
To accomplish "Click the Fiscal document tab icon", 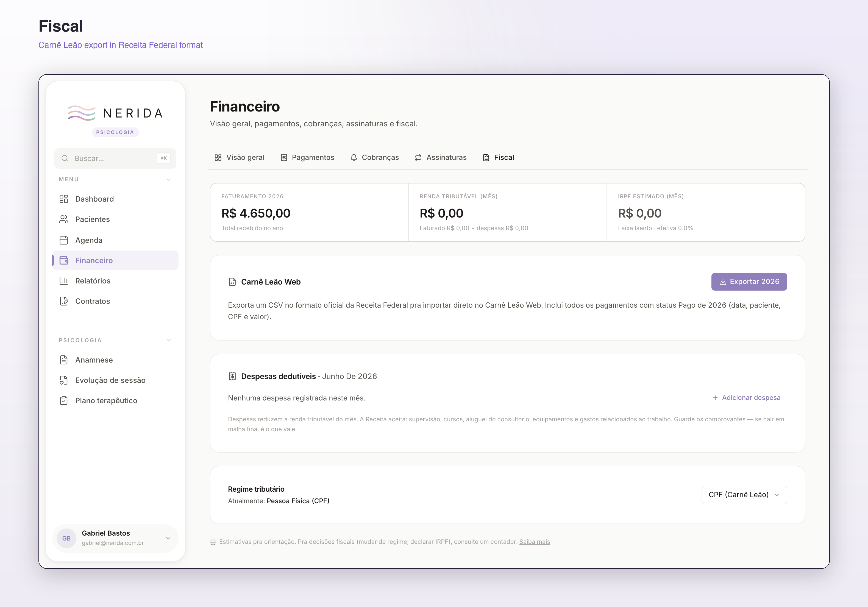I will (x=486, y=158).
